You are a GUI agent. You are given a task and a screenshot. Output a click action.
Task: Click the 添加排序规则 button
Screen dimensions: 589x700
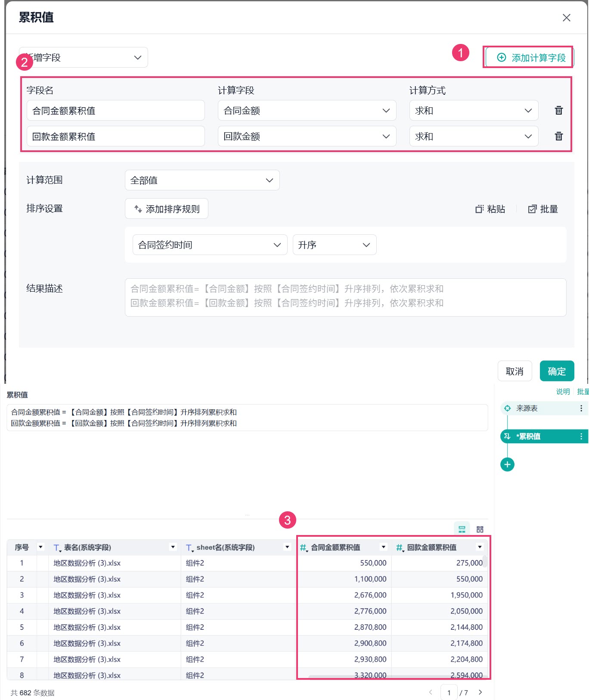167,209
